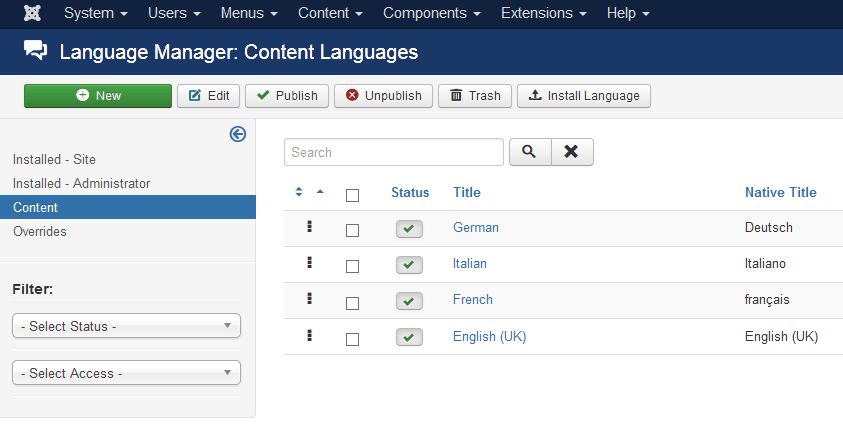Toggle published status for German
The width and height of the screenshot is (843, 428).
[x=409, y=229]
